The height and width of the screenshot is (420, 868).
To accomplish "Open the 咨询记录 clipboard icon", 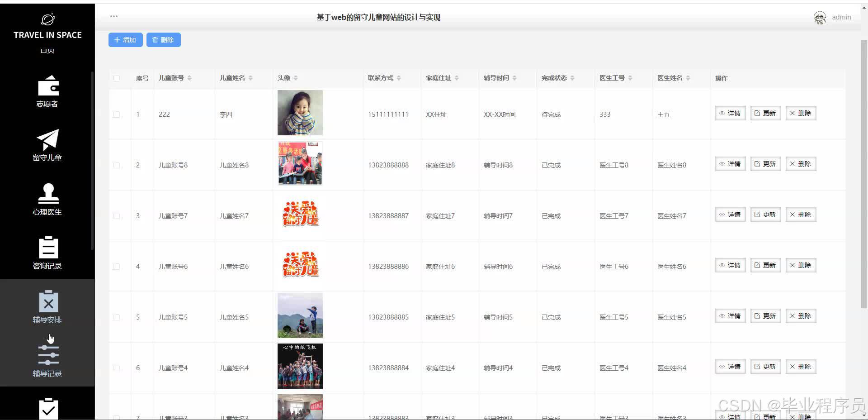I will click(48, 248).
